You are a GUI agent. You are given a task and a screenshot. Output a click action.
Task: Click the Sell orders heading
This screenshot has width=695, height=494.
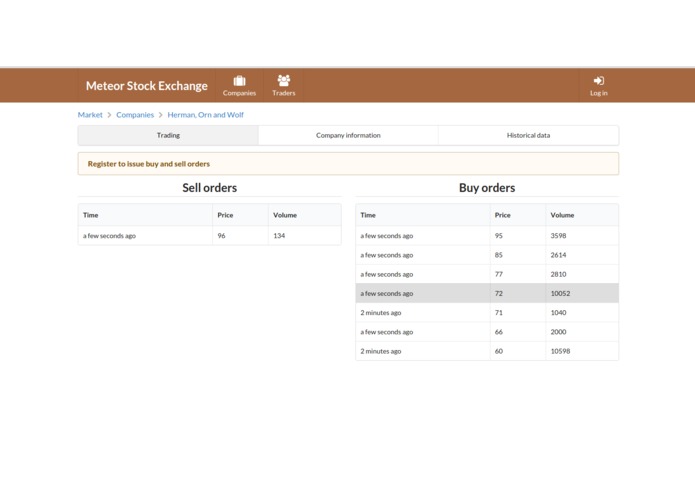pyautogui.click(x=210, y=187)
